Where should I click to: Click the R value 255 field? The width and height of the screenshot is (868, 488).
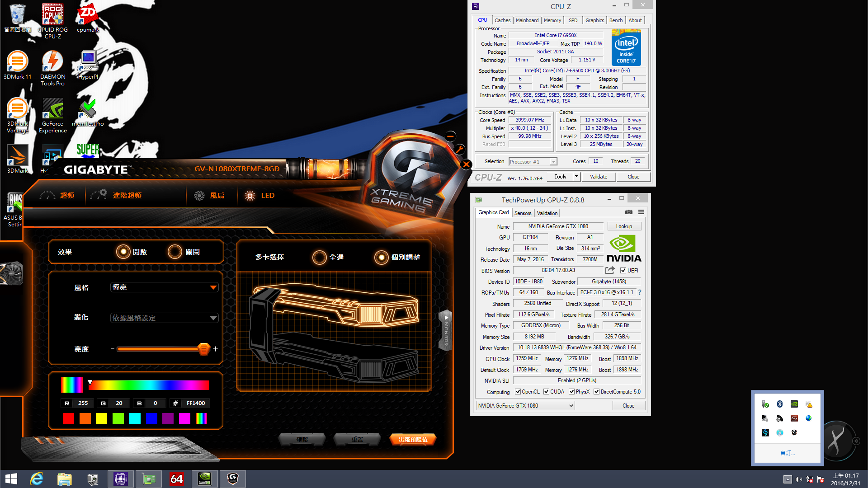(x=83, y=403)
